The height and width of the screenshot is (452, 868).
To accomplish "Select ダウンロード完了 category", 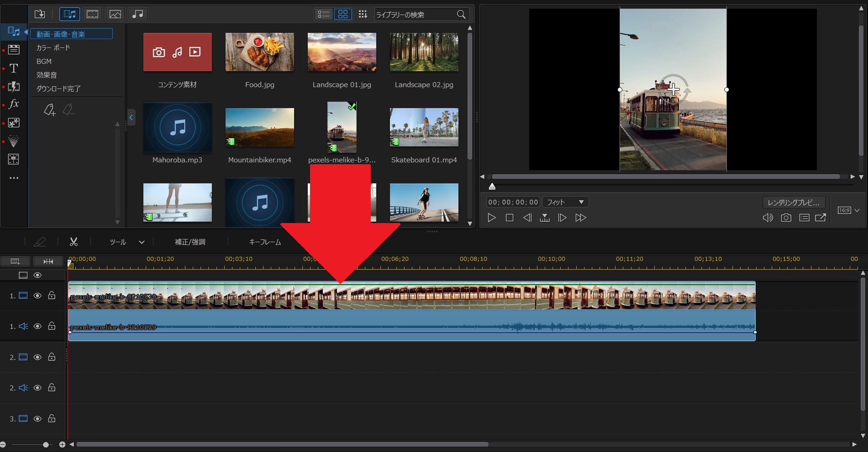I will point(58,88).
